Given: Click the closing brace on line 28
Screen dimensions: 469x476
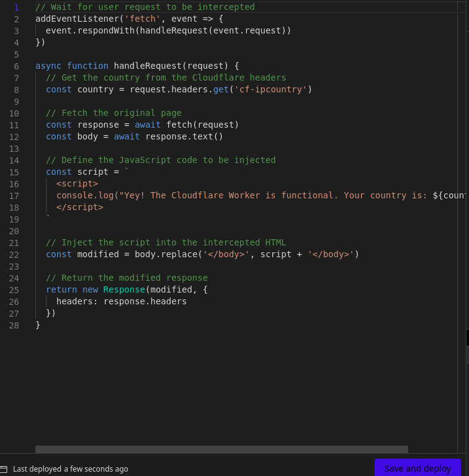Looking at the screenshot, I should pos(38,325).
